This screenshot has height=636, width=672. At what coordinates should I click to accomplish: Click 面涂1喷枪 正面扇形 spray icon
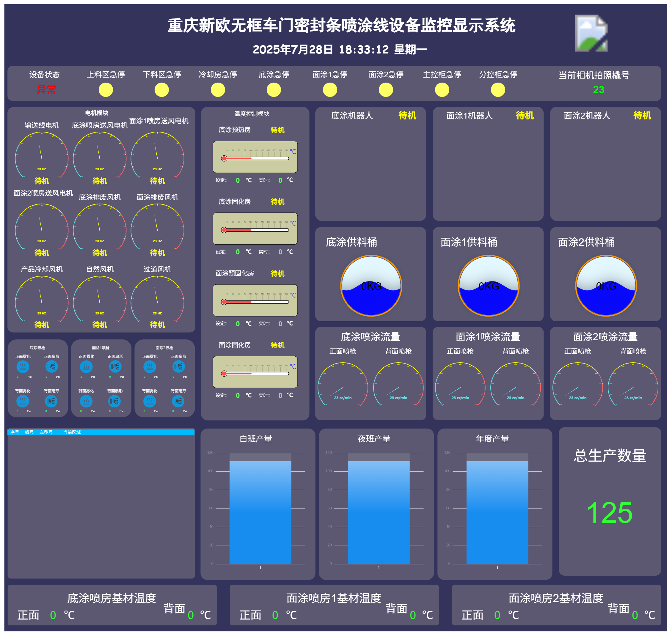(115, 366)
